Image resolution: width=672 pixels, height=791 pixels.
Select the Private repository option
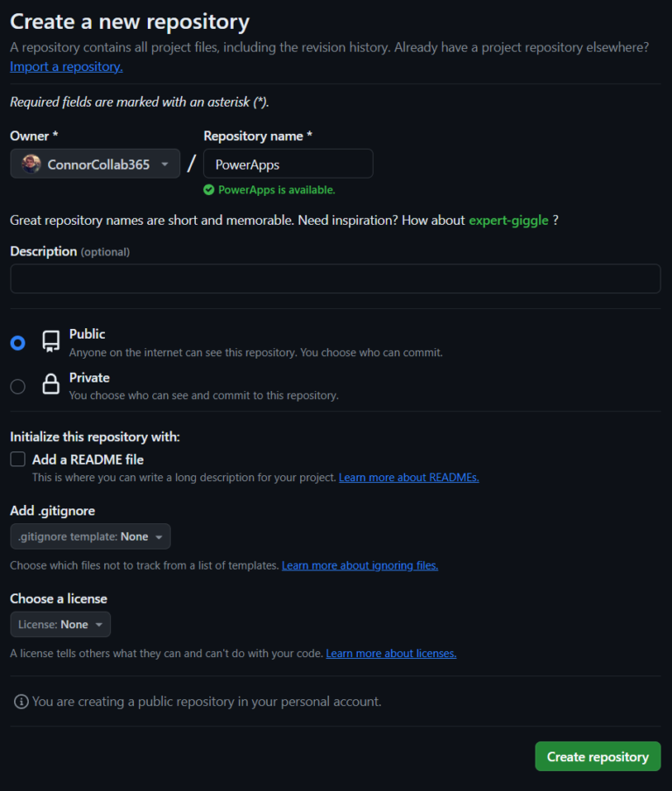pos(17,386)
